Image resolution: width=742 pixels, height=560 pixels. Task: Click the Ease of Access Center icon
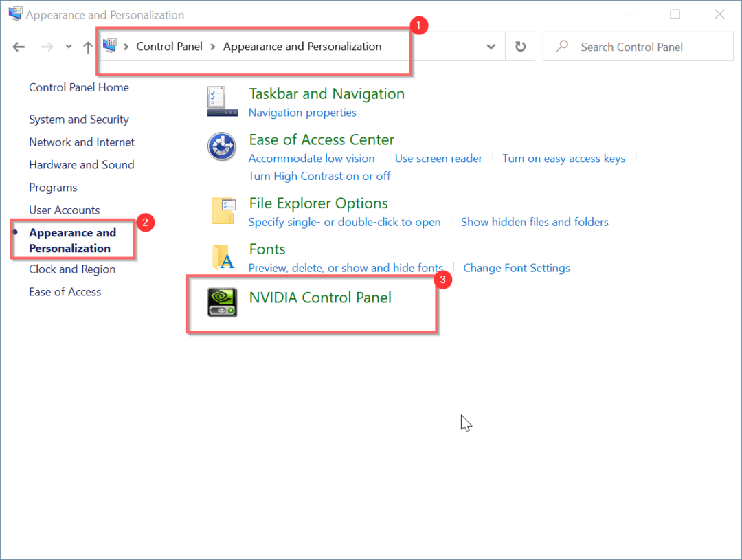221,146
